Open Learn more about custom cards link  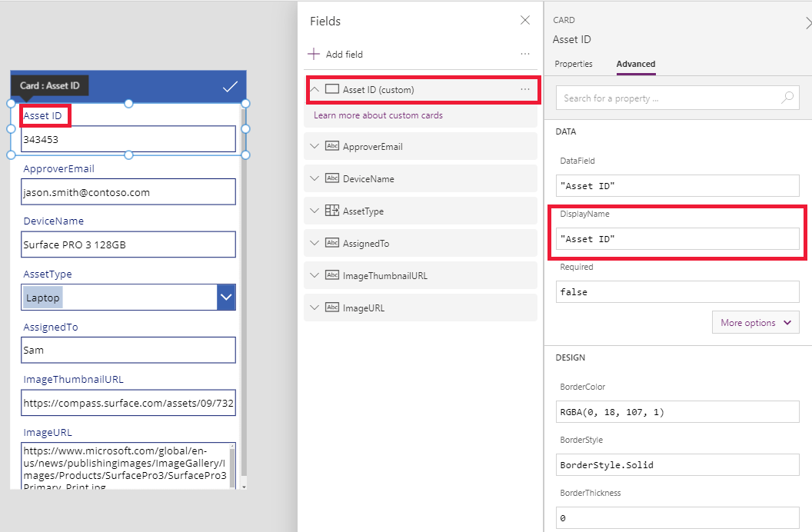coord(378,115)
